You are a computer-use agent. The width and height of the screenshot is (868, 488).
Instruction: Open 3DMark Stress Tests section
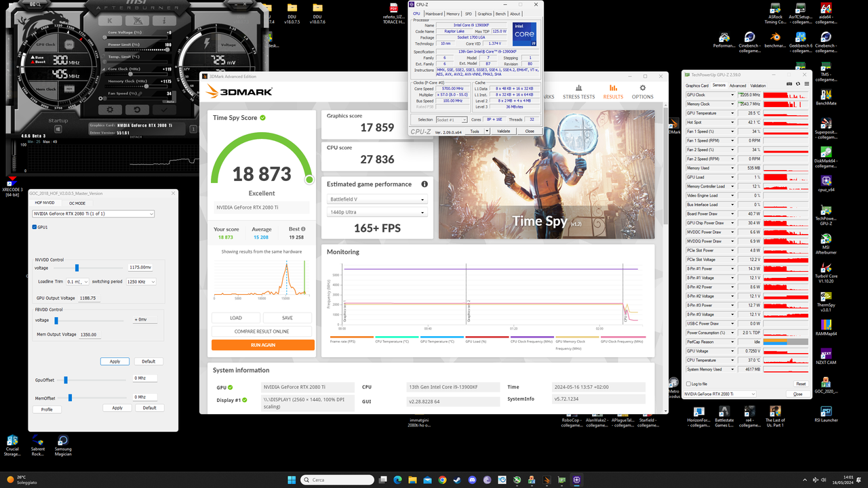[578, 91]
